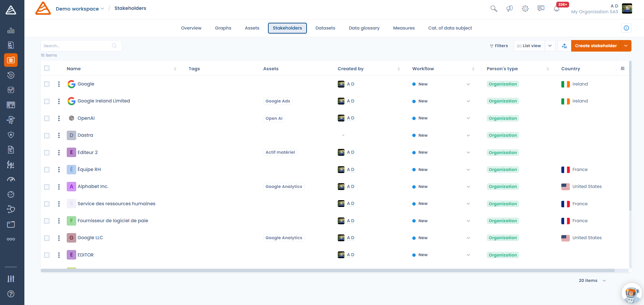644x305 pixels.
Task: Open three-dot menu for Google row
Action: (x=59, y=84)
